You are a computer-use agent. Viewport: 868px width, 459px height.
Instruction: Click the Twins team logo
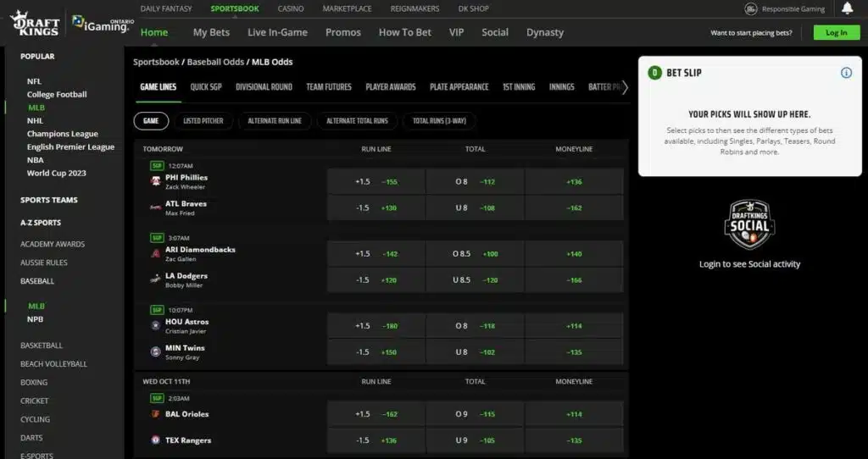tap(156, 351)
